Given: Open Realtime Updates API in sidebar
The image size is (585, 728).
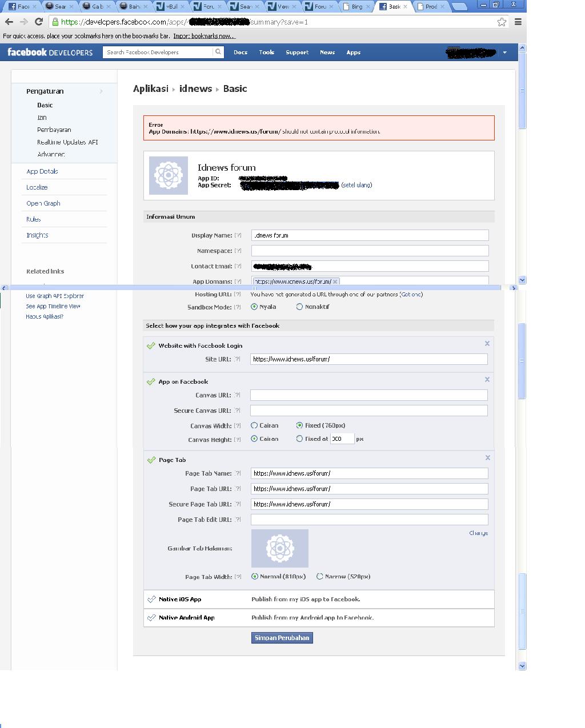Looking at the screenshot, I should (x=67, y=142).
